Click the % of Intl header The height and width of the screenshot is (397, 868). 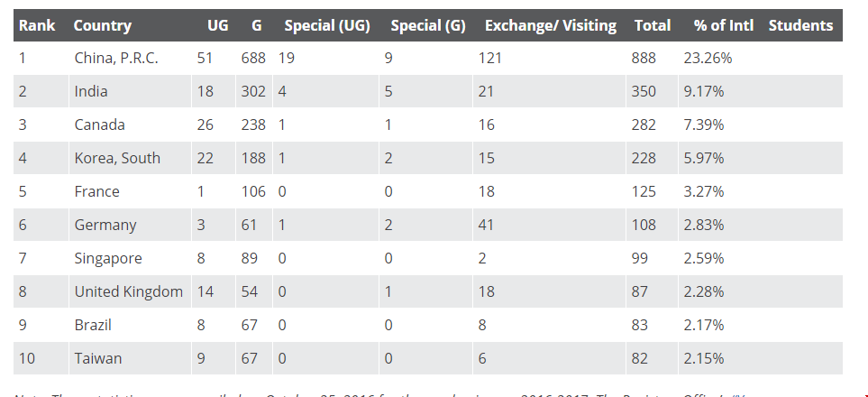click(724, 25)
